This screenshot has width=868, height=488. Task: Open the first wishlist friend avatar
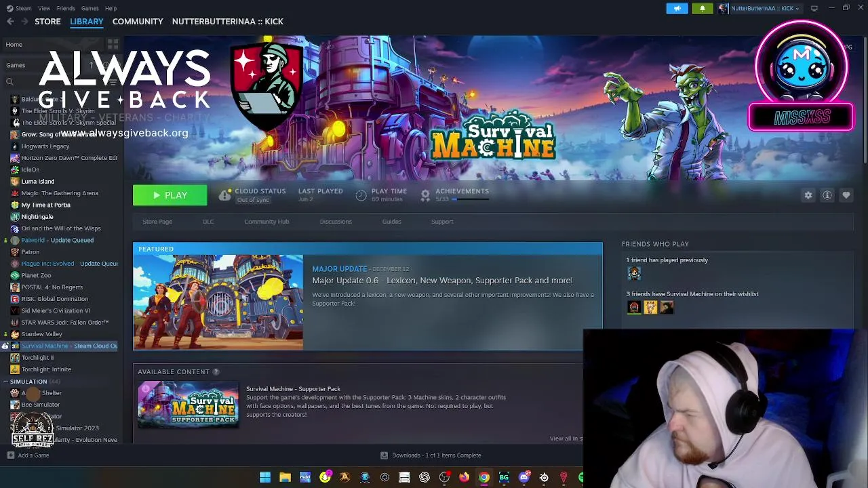[634, 307]
